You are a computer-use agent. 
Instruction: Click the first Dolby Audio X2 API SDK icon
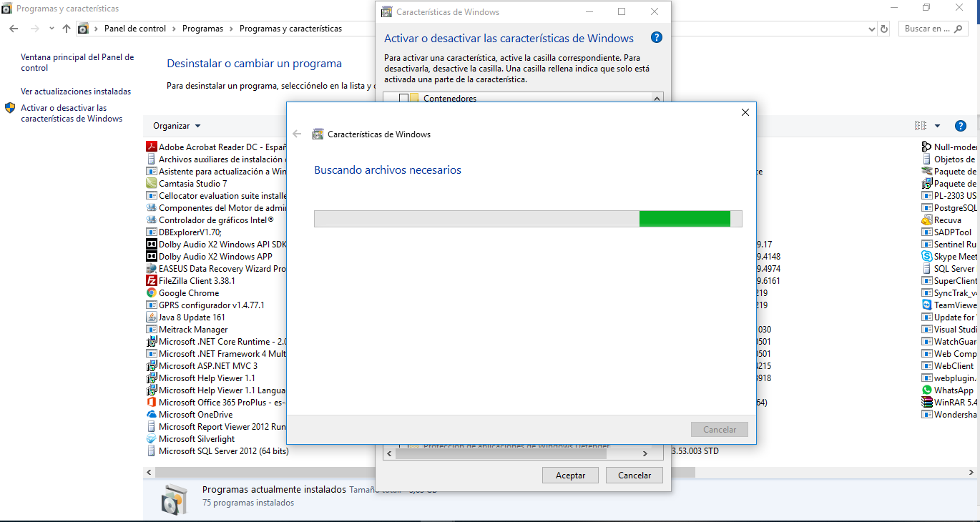pyautogui.click(x=152, y=244)
